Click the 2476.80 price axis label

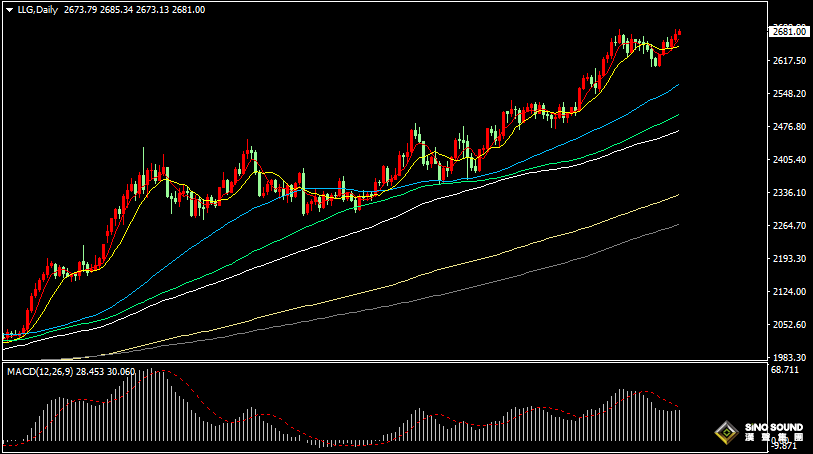pyautogui.click(x=789, y=127)
